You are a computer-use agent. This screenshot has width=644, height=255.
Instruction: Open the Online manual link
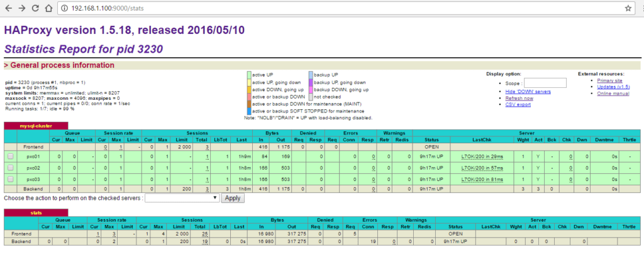click(613, 94)
